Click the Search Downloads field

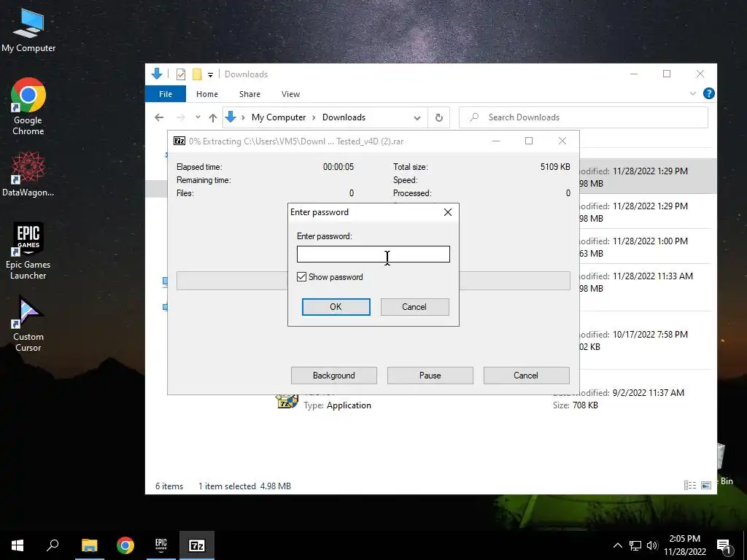[x=584, y=117]
